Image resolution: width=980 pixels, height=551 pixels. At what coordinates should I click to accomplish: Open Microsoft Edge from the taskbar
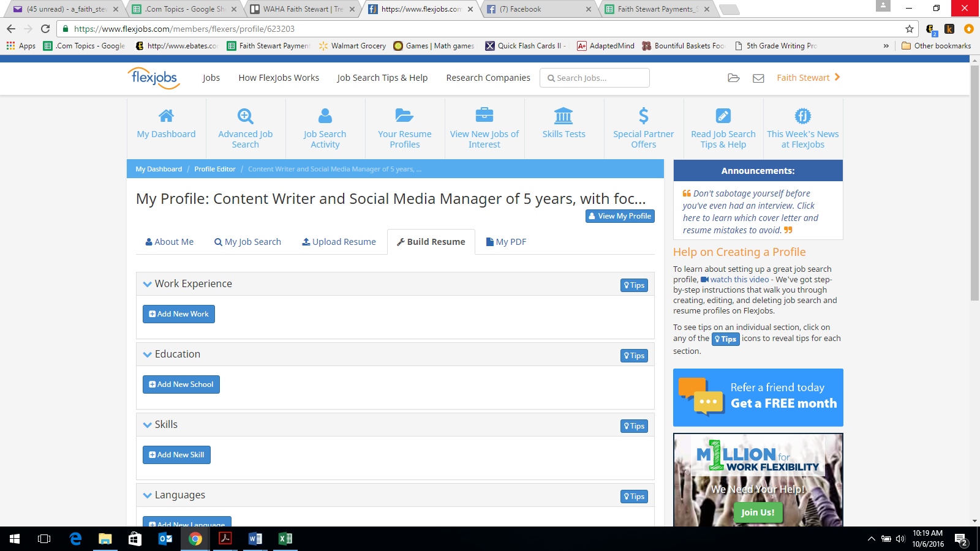point(75,539)
